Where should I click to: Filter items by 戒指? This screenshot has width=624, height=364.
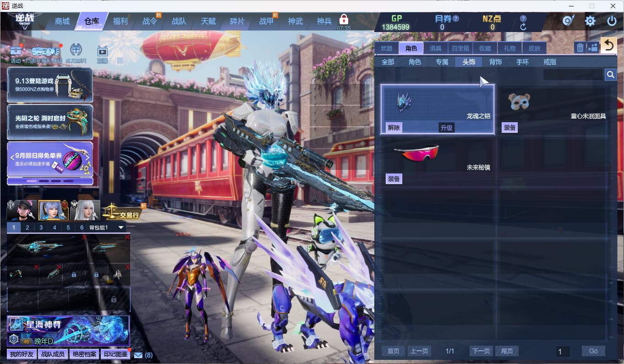pos(550,62)
